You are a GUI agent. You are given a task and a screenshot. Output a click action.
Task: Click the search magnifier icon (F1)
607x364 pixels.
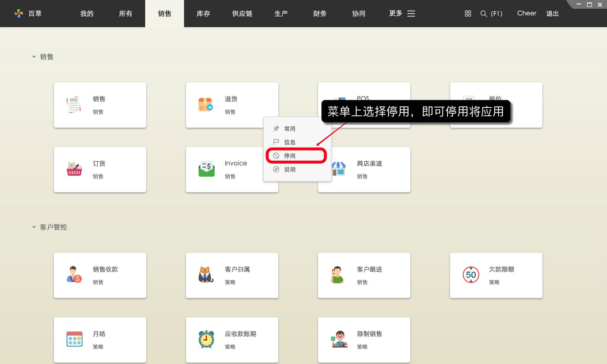tap(483, 14)
